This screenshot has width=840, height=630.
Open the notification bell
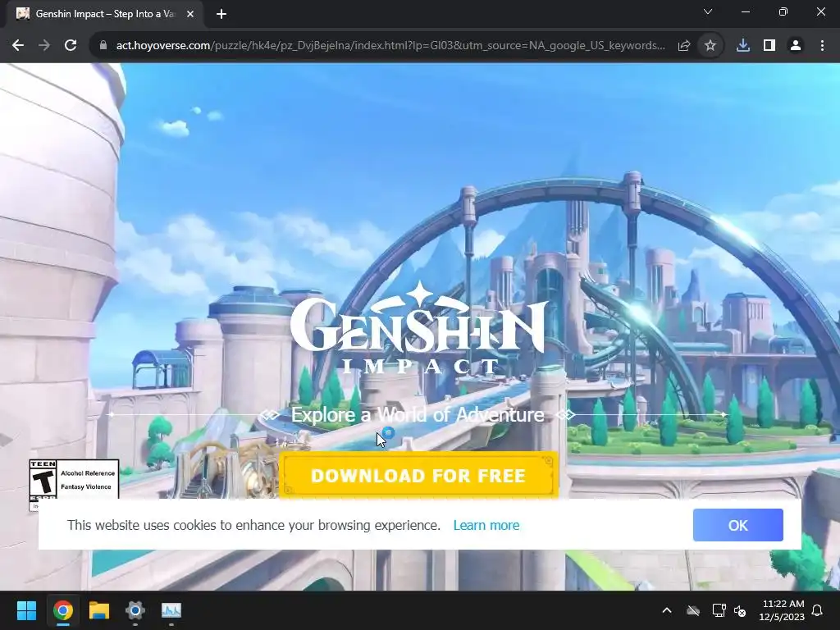pos(818,610)
